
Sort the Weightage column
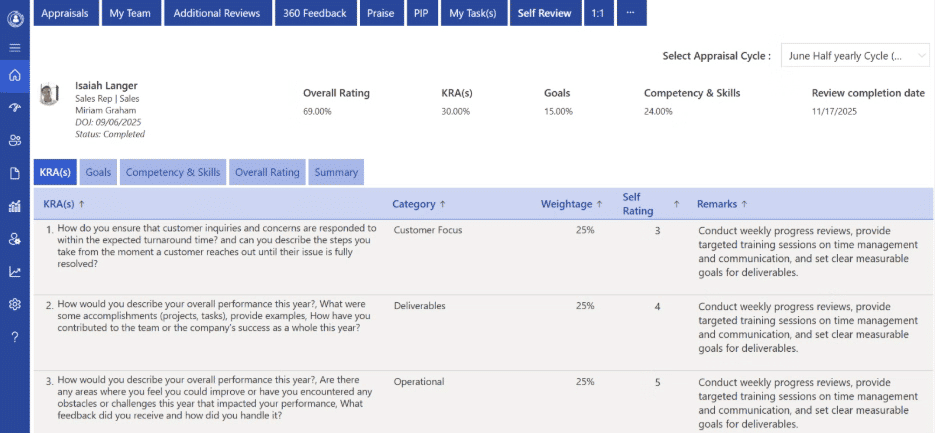coord(599,204)
